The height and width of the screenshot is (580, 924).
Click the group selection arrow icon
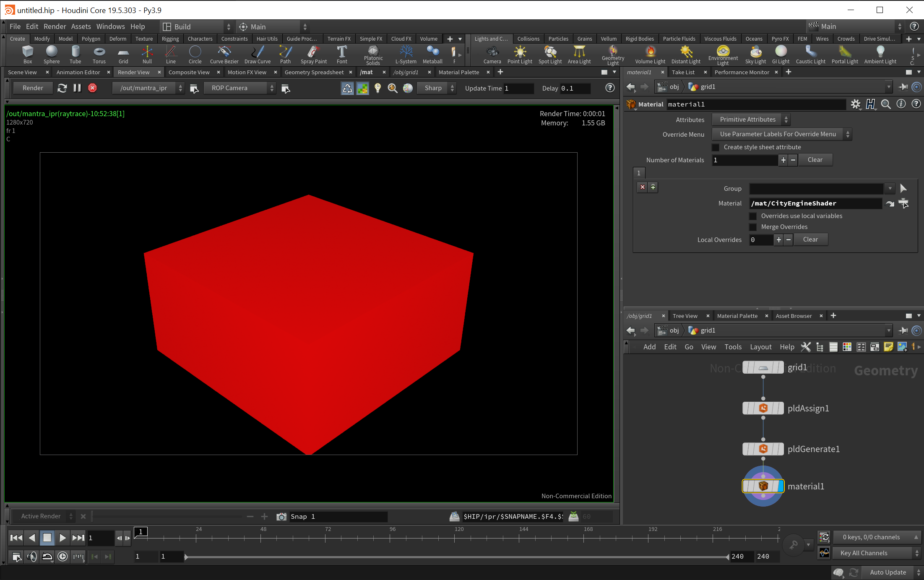pos(903,189)
